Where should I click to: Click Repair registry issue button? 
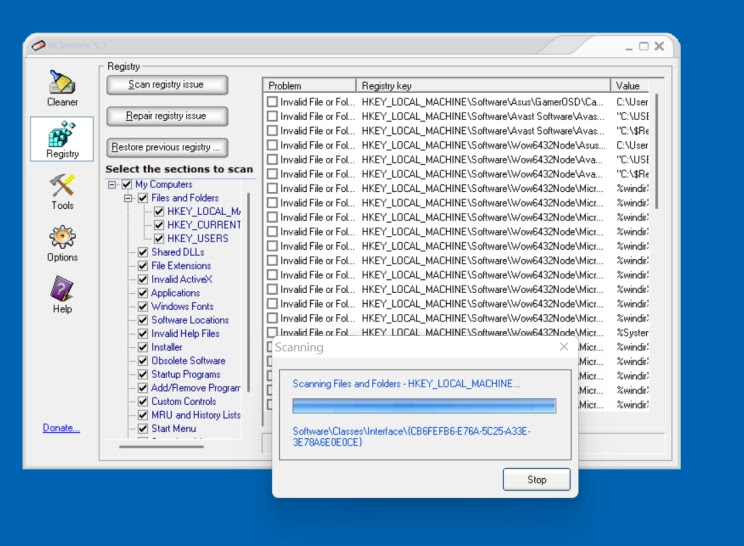pos(167,116)
